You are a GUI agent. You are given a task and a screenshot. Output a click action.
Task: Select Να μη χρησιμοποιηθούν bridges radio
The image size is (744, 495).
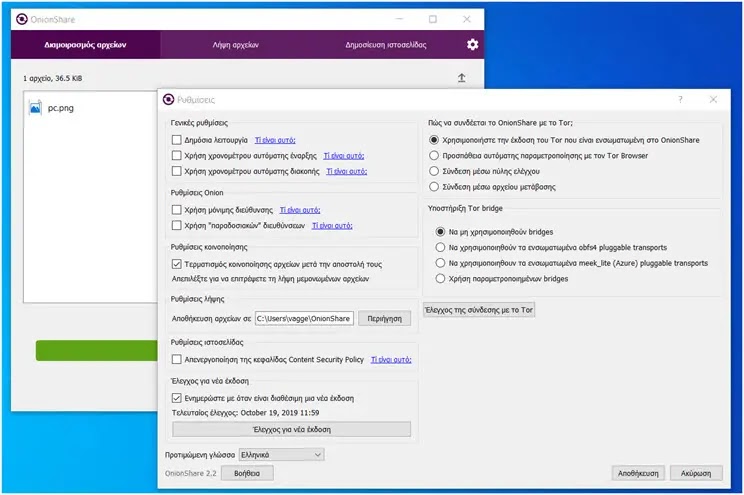tap(440, 232)
